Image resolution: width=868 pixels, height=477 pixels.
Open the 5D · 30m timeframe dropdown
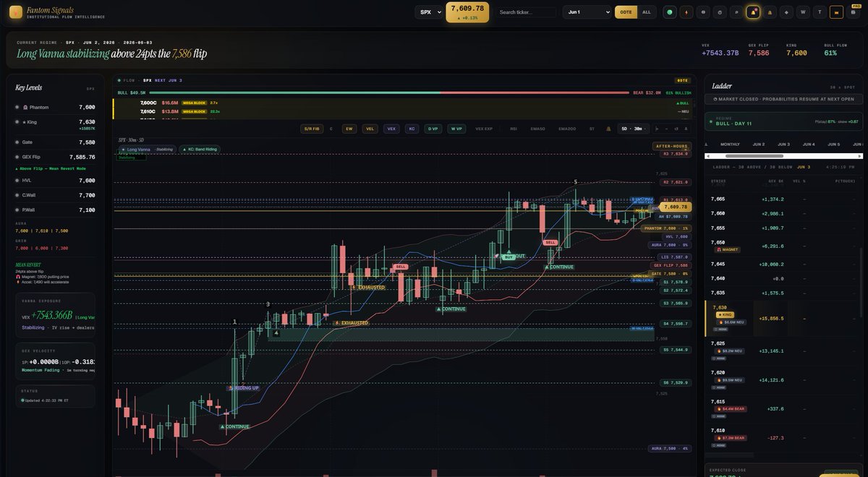click(x=632, y=129)
